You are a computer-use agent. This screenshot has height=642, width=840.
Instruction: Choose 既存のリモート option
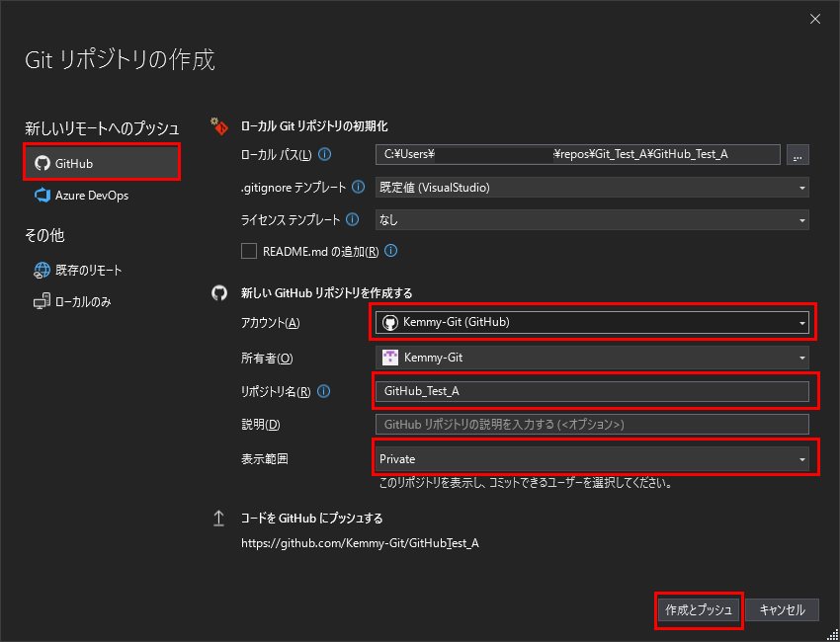(88, 270)
